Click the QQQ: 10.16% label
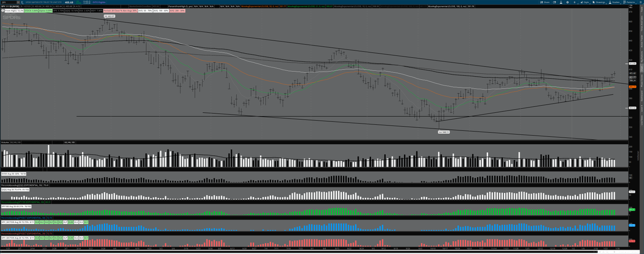This screenshot has height=254, width=644. 71,11
